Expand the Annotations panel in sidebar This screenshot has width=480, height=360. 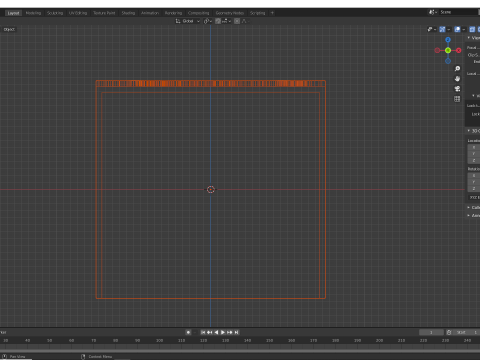coord(473,215)
